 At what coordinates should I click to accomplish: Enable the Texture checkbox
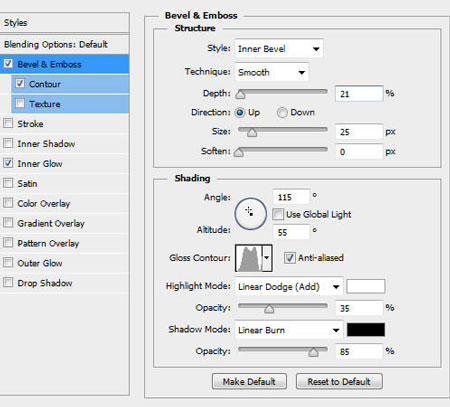tap(20, 103)
